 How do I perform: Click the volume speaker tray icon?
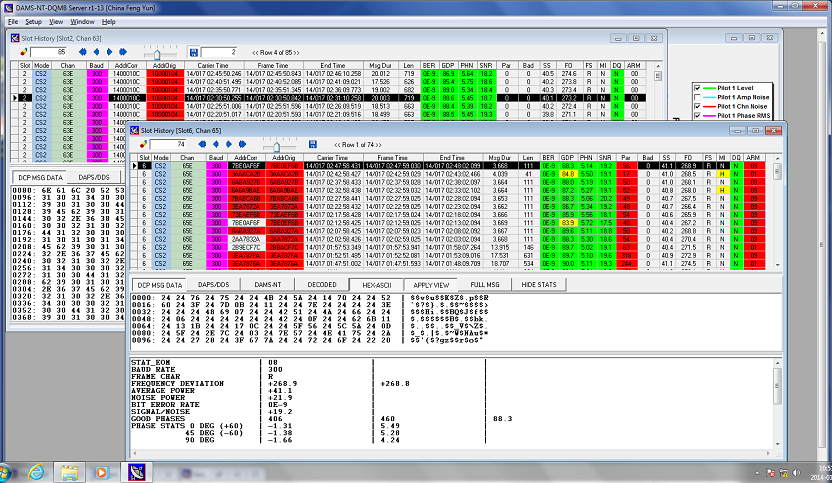tap(796, 472)
